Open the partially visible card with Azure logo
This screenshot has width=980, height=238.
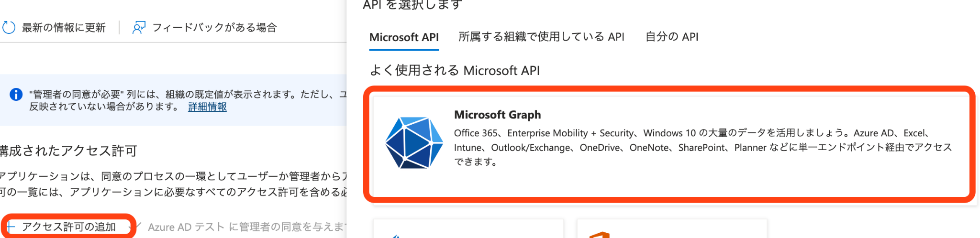click(468, 229)
